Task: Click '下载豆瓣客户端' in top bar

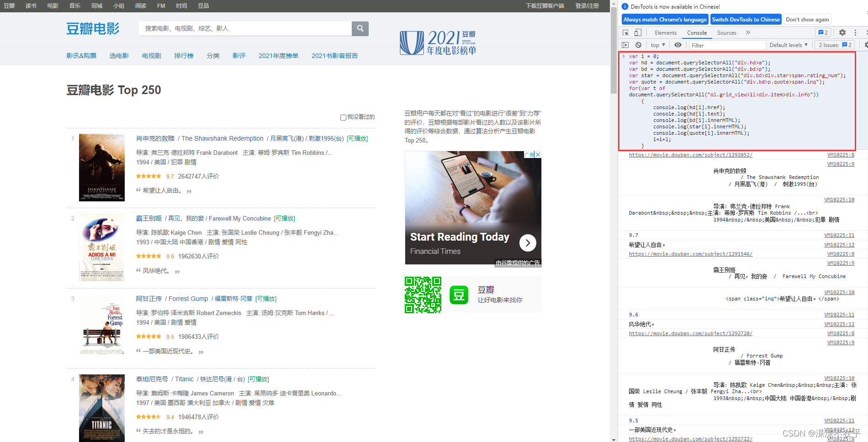Action: click(x=545, y=6)
